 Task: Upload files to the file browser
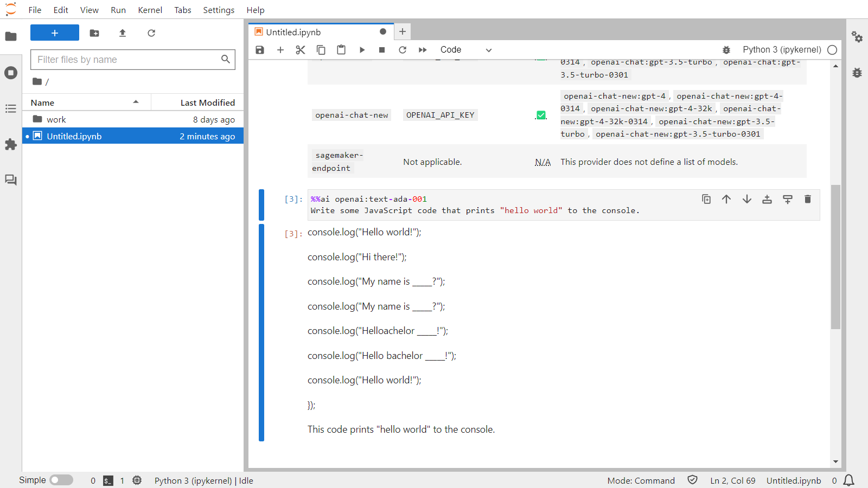tap(122, 33)
